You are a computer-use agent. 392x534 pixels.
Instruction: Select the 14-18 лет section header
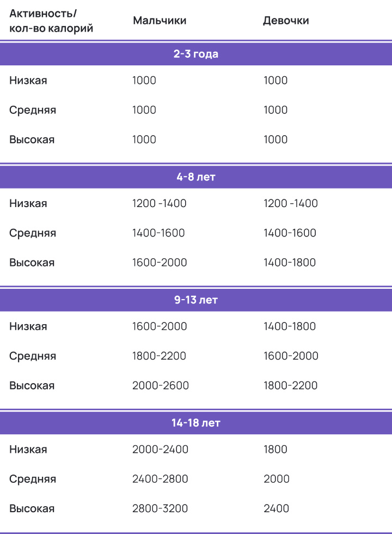coord(196,423)
